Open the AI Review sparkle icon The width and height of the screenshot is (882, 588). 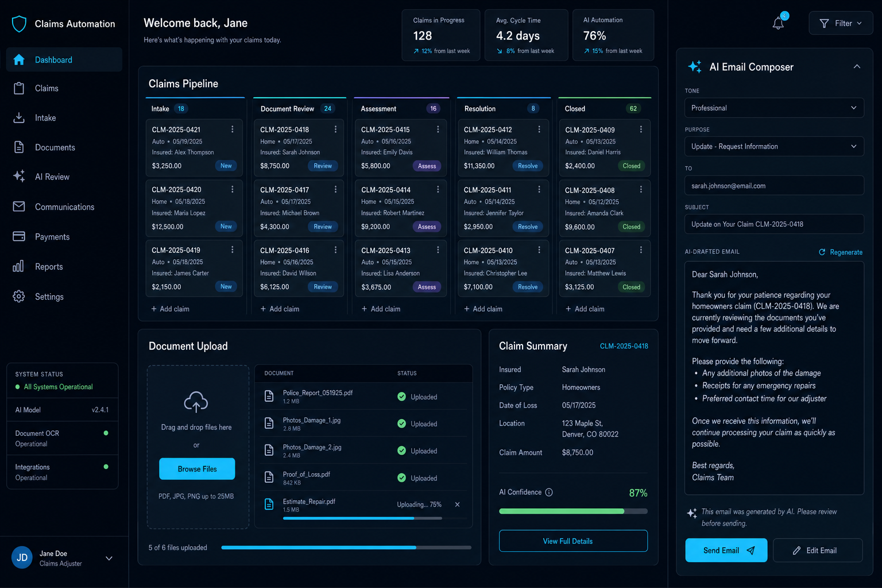click(19, 176)
